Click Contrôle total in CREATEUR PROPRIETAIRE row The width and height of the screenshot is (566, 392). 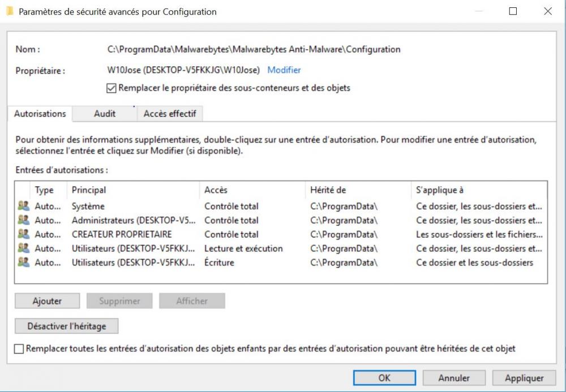click(x=231, y=234)
